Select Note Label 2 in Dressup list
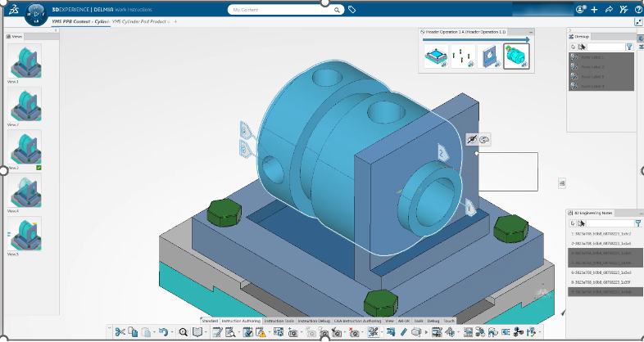 pyautogui.click(x=601, y=67)
